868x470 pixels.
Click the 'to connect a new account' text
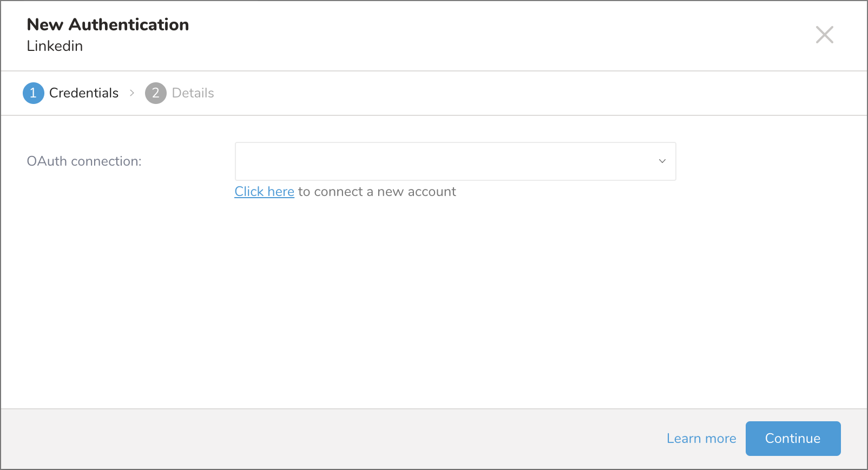click(x=377, y=192)
